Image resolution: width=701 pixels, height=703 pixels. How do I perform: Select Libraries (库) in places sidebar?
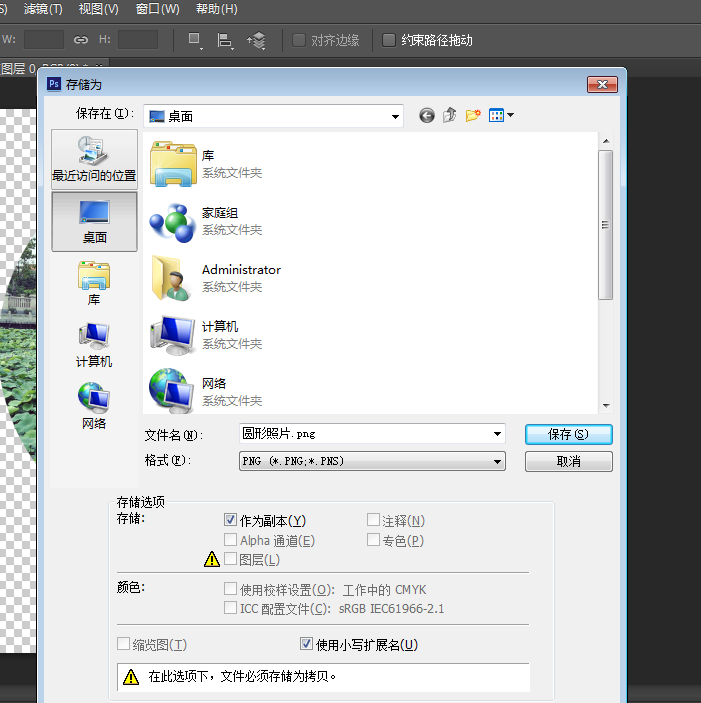click(94, 283)
